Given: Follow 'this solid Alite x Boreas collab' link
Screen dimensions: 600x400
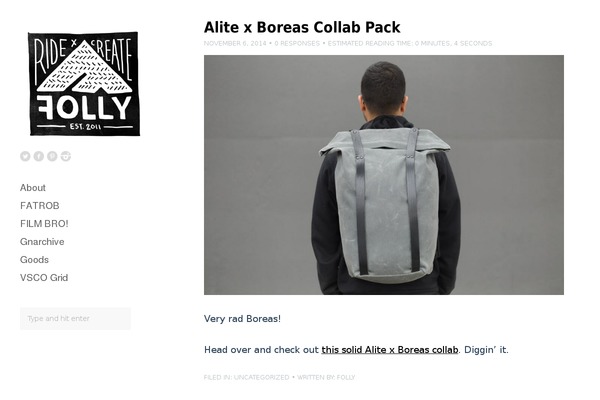Looking at the screenshot, I should coord(390,350).
